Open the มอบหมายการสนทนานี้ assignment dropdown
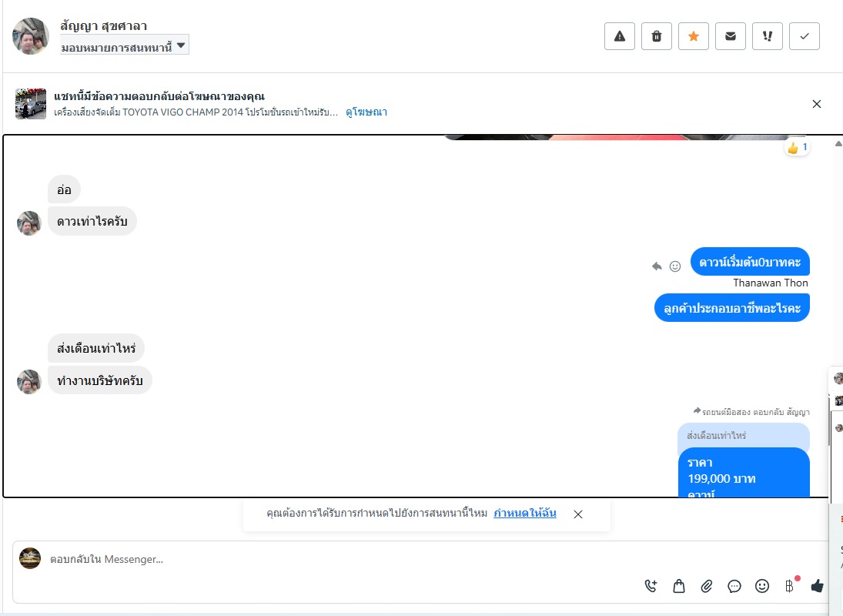 click(x=124, y=45)
